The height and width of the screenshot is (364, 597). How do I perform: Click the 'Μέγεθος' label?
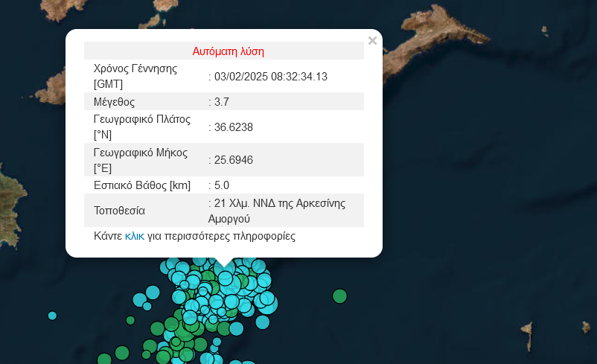click(114, 102)
